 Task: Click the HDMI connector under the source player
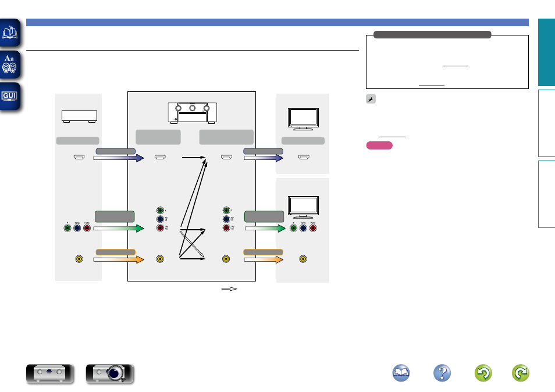(79, 157)
